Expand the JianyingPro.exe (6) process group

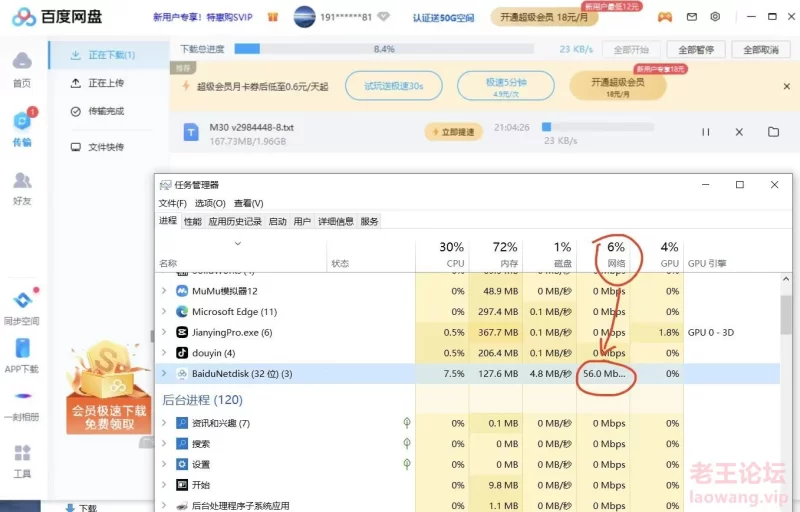(x=164, y=332)
